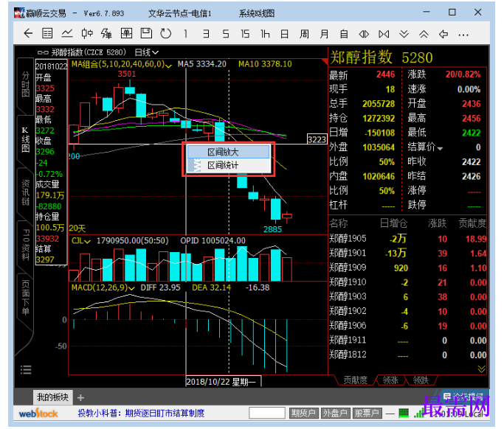The image size is (504, 429).
Task: Open the more options ellipsis icon
Action: [x=463, y=35]
